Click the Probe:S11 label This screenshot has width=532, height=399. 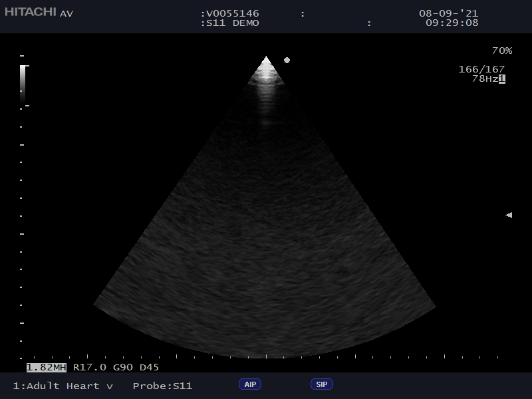tap(162, 386)
